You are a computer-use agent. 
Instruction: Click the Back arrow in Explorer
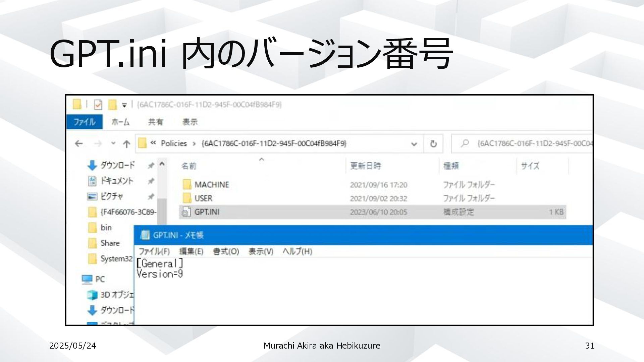79,144
